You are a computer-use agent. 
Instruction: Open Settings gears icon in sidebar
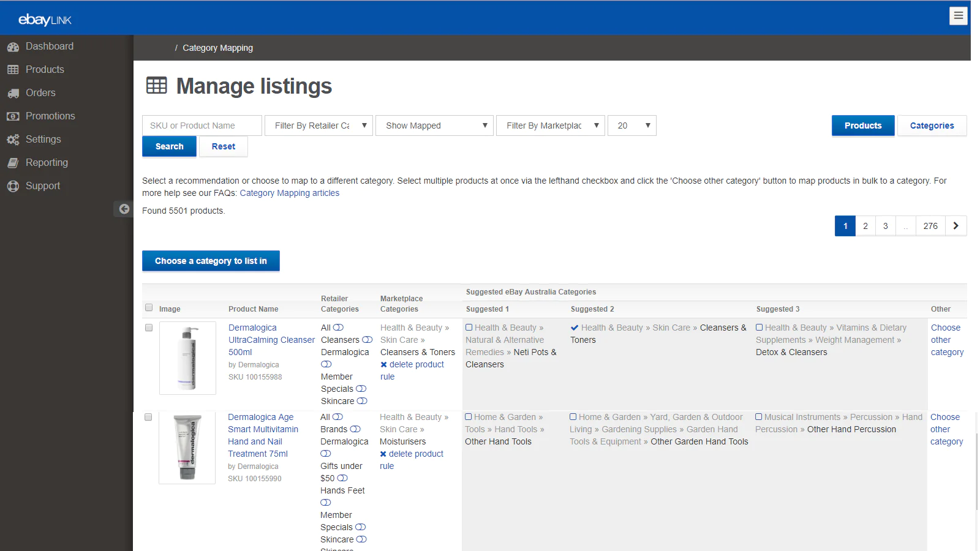pos(13,140)
